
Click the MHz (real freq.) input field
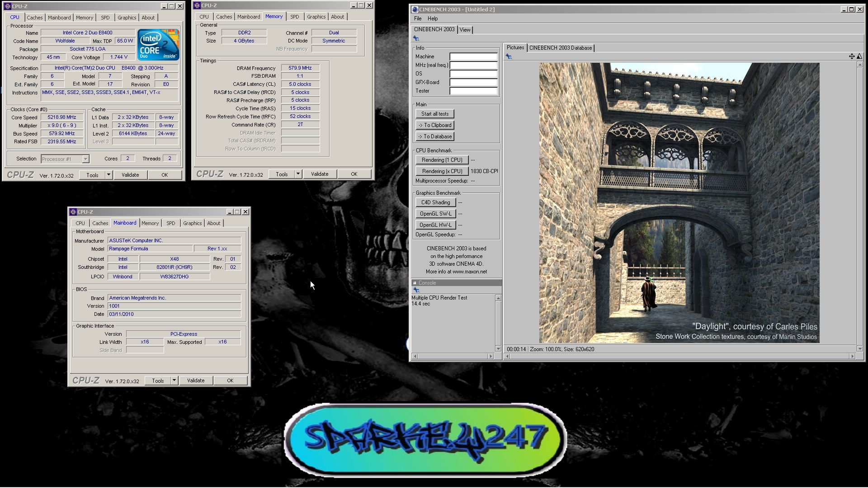pyautogui.click(x=473, y=66)
